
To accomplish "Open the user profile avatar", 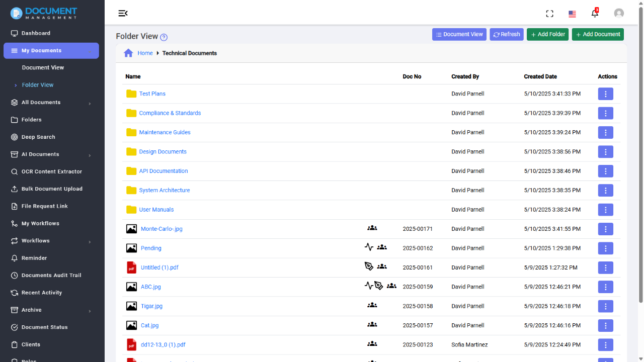I will (618, 13).
